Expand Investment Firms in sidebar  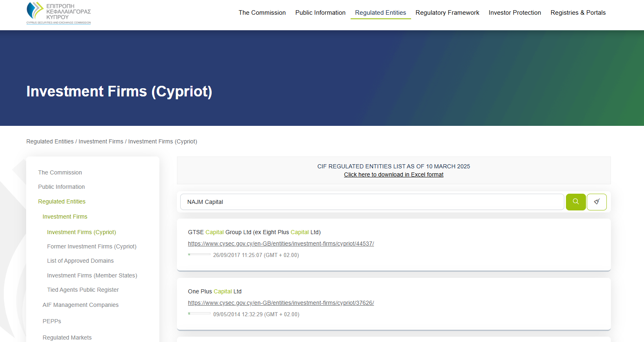tap(65, 217)
